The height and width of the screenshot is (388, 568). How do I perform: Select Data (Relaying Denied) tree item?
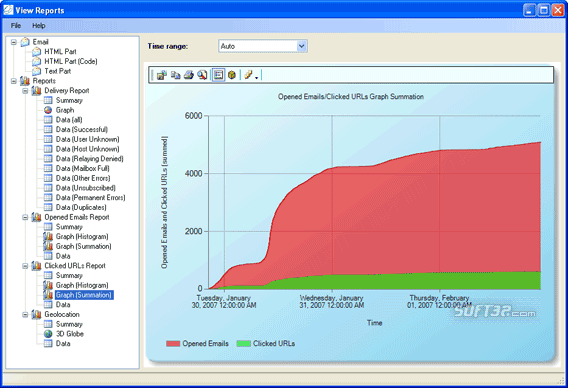(x=89, y=159)
